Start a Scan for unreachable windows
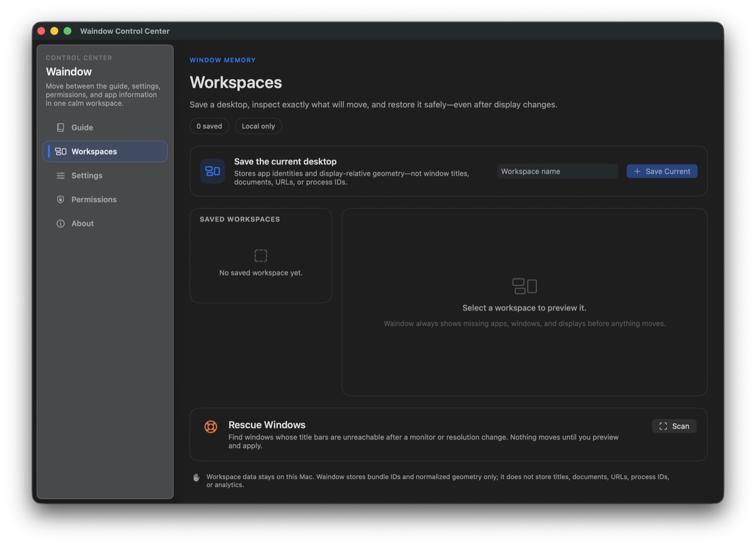Viewport: 756px width, 546px height. click(x=674, y=426)
